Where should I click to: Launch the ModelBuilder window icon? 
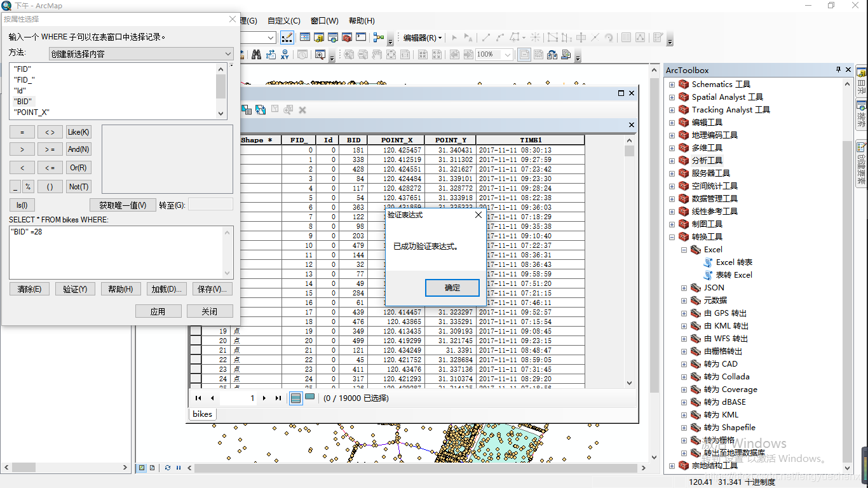[x=379, y=37]
